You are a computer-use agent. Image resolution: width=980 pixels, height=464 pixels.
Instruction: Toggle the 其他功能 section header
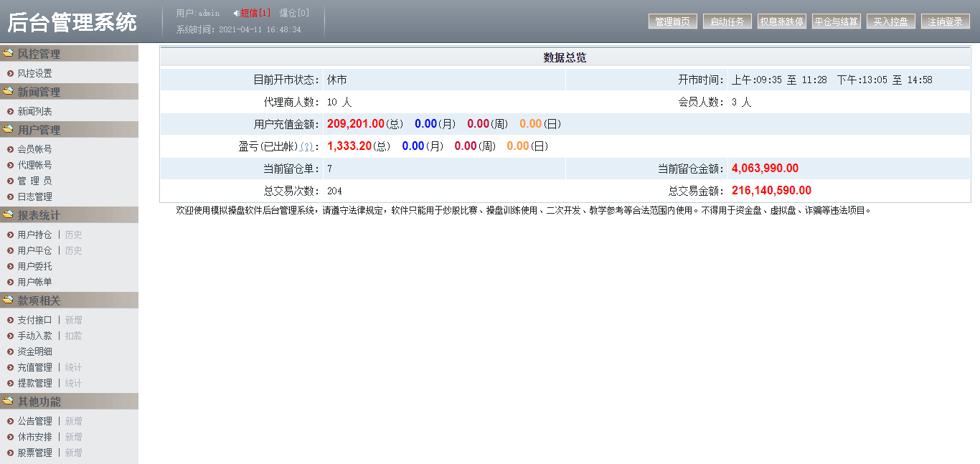pyautogui.click(x=39, y=402)
